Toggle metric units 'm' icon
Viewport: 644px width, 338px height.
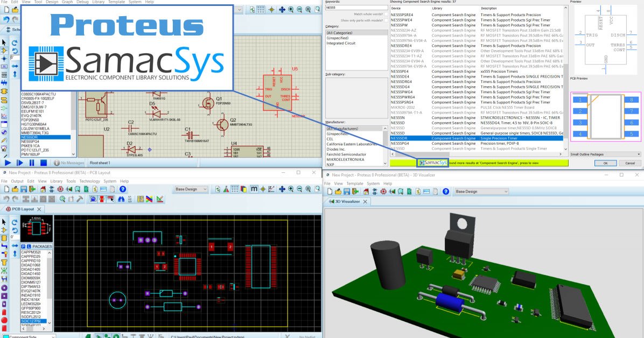254,189
